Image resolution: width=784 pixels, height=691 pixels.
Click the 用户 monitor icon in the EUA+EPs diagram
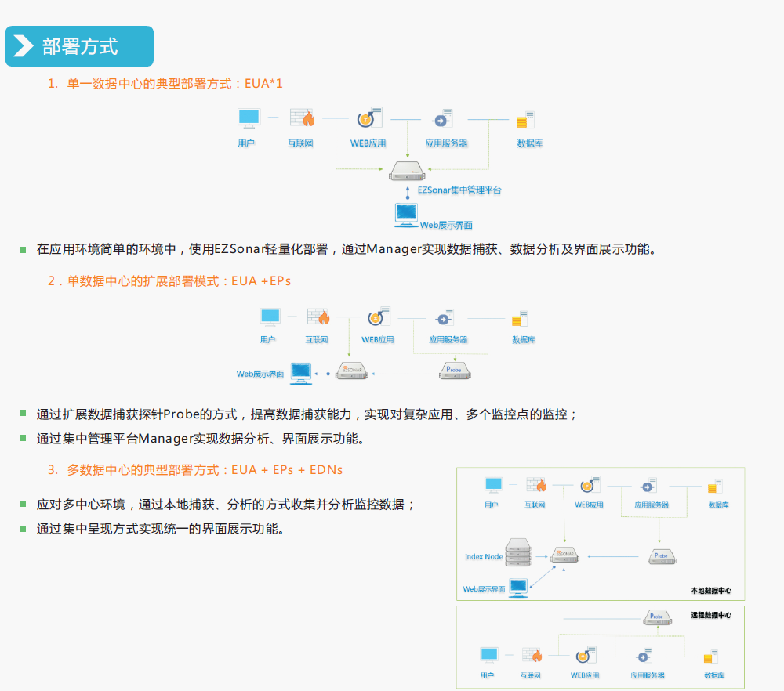pos(270,317)
